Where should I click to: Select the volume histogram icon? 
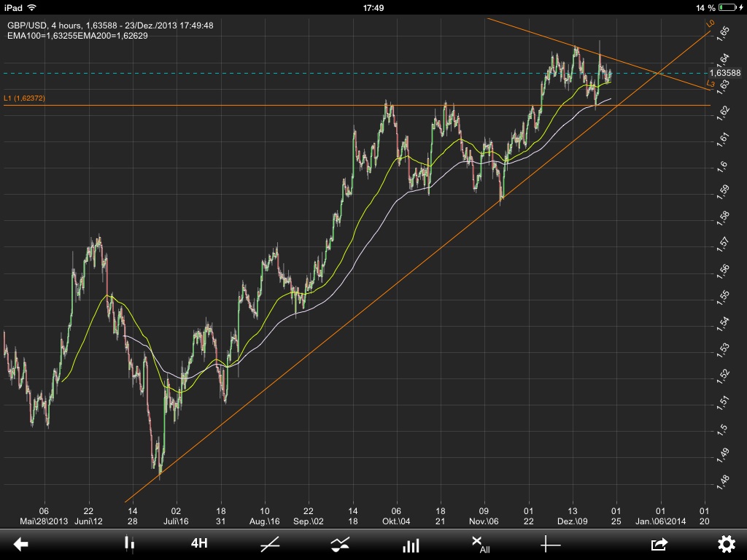(x=412, y=545)
